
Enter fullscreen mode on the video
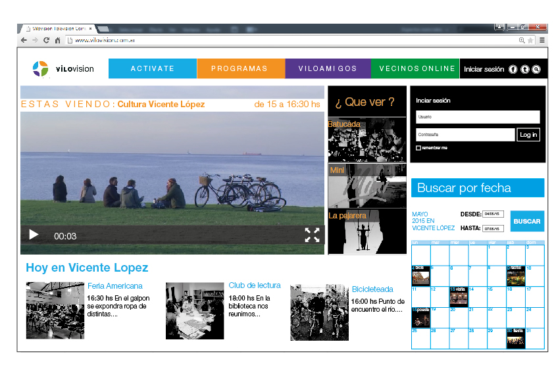(312, 235)
